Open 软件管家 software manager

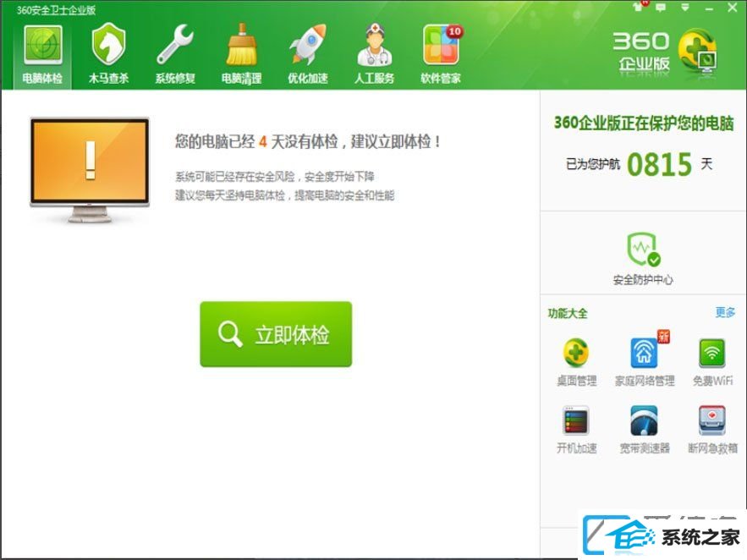click(x=441, y=55)
